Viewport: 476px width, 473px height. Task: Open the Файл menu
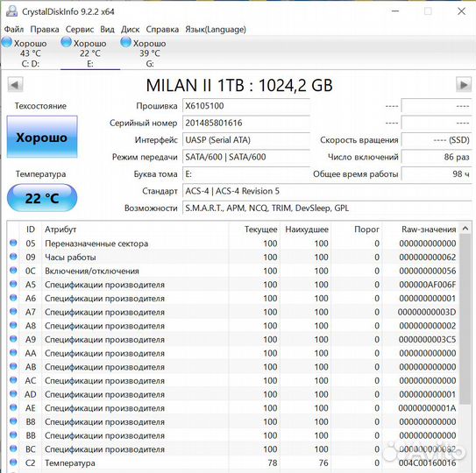[14, 30]
